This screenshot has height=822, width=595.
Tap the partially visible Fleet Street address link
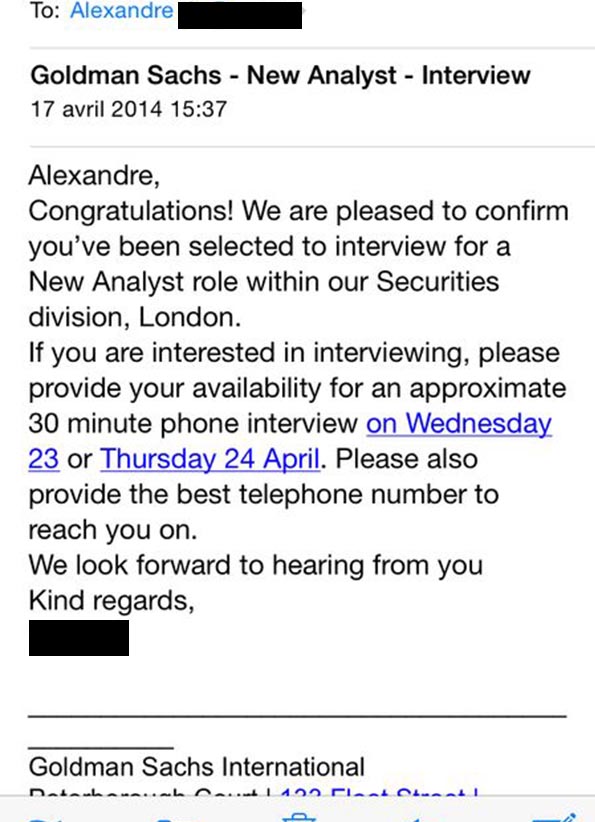pos(378,792)
